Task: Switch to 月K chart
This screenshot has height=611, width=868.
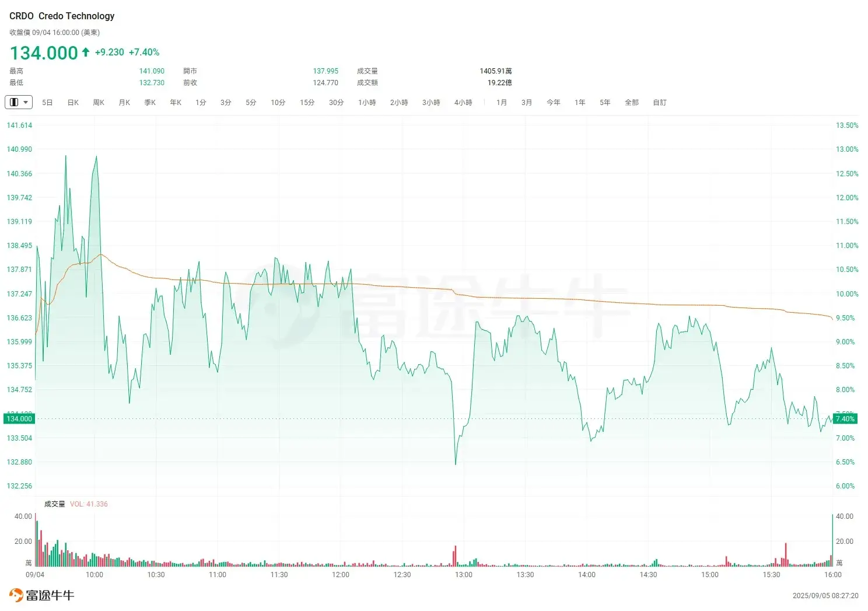Action: click(x=124, y=103)
